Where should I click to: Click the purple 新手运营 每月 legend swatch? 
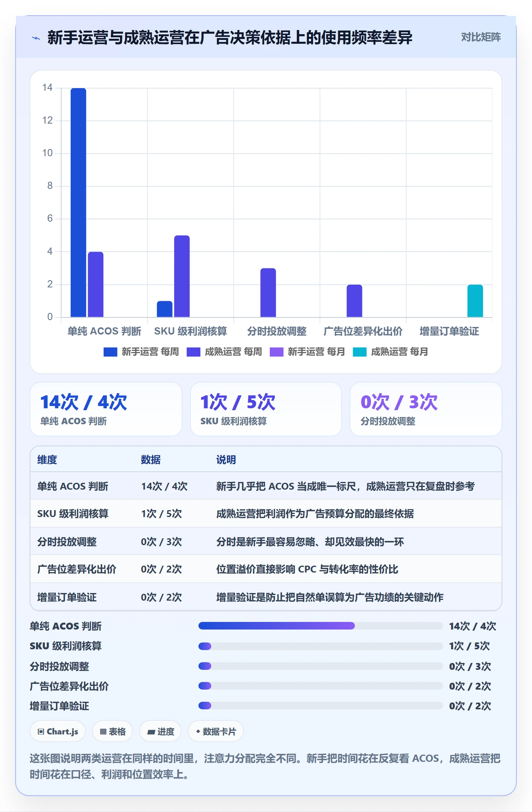(x=277, y=352)
